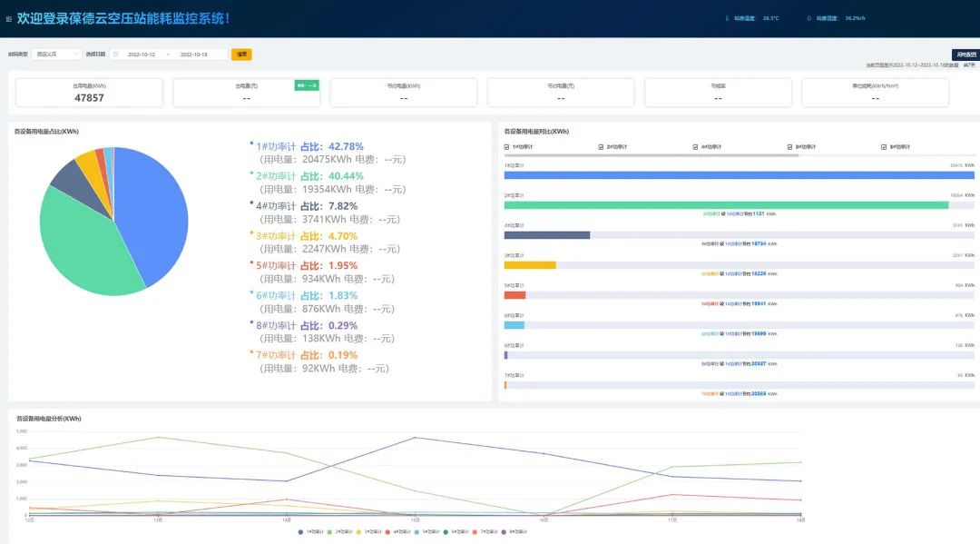Toggle 8#功率计 legend dot in the line chart
This screenshot has width=980, height=544.
click(x=502, y=531)
